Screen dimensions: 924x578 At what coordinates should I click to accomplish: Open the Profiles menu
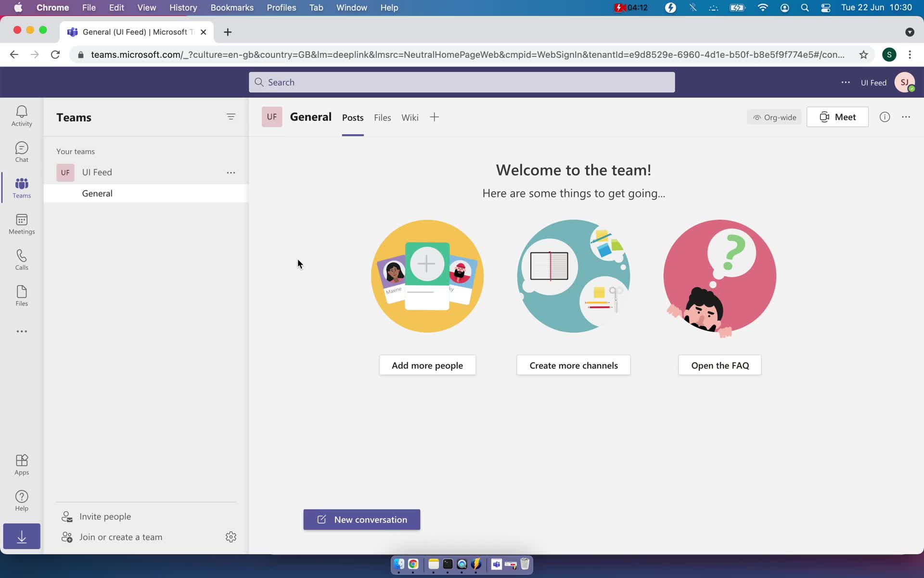click(x=282, y=8)
